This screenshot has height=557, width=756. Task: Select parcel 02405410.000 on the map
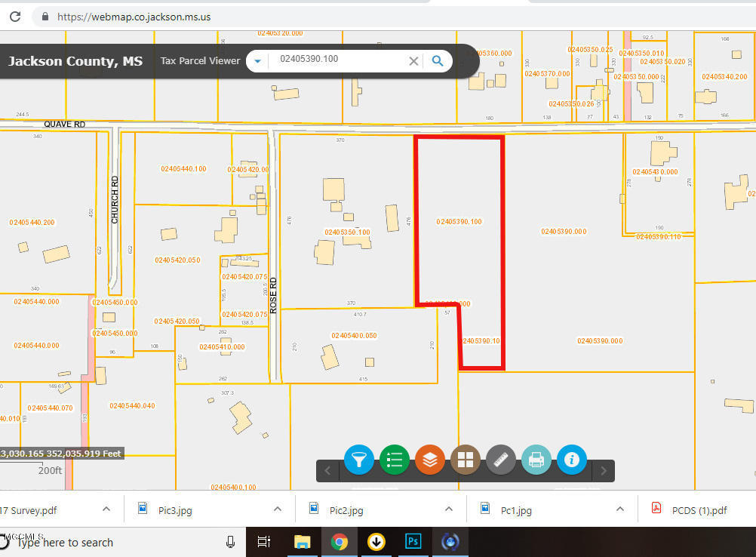coord(223,347)
